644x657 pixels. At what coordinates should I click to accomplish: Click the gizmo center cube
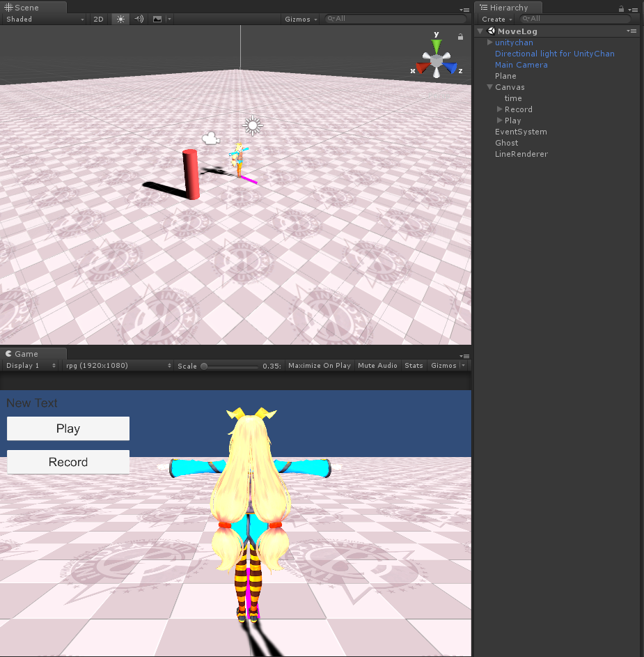pos(437,61)
